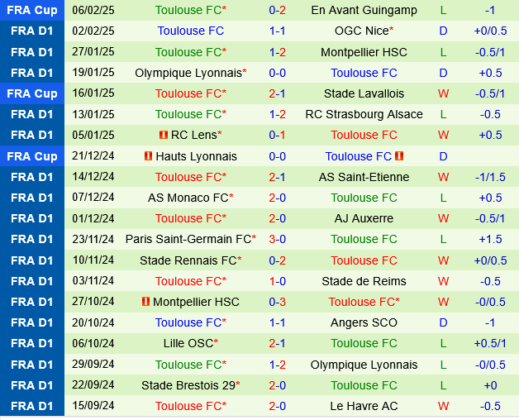519x420 pixels.
Task: Click the Le Havre AC team name
Action: (364, 406)
